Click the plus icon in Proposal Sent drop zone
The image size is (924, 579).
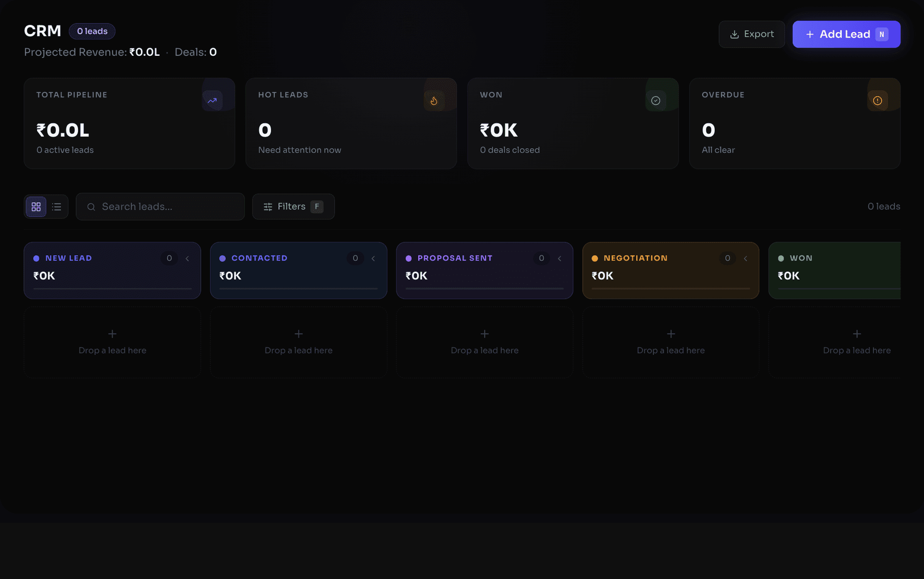click(485, 334)
